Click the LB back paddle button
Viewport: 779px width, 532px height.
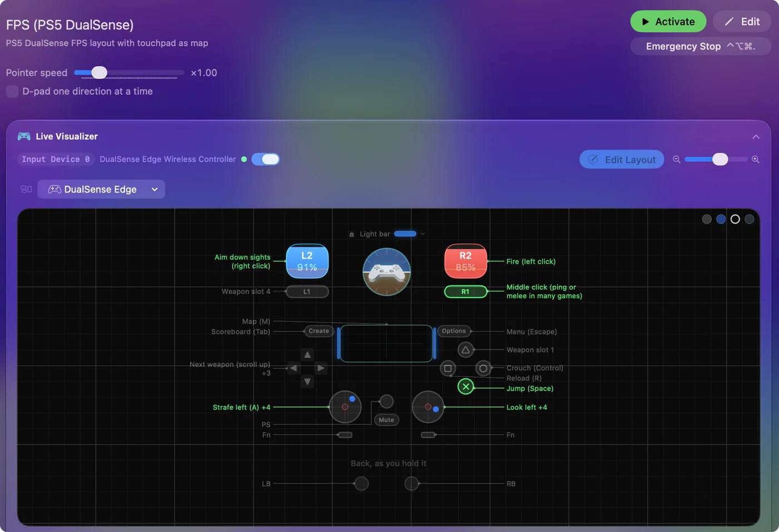click(x=362, y=484)
